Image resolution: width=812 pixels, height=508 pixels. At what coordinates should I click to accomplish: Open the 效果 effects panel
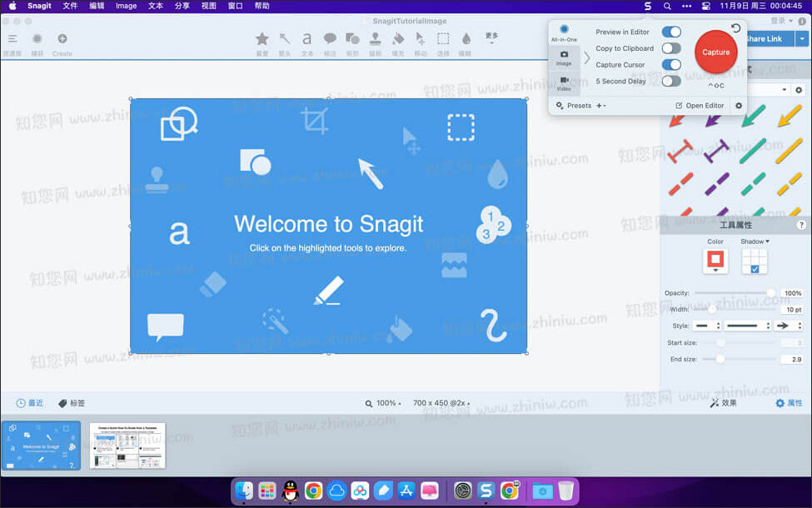(723, 403)
